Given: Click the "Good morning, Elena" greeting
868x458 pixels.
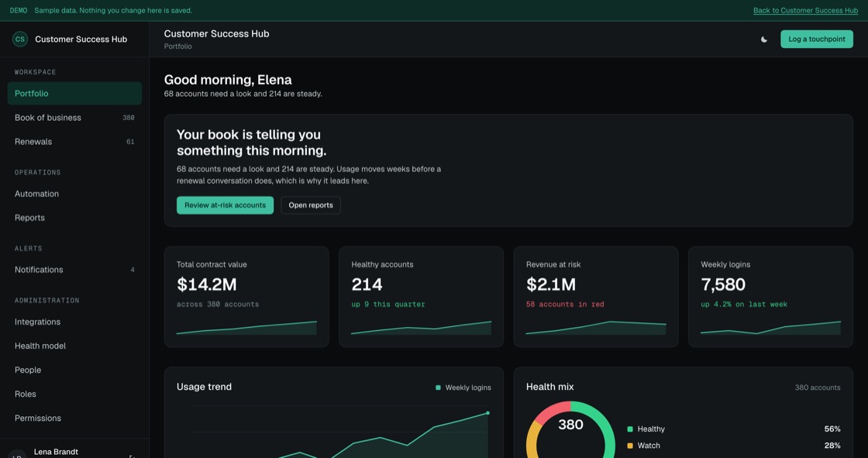Looking at the screenshot, I should 228,80.
